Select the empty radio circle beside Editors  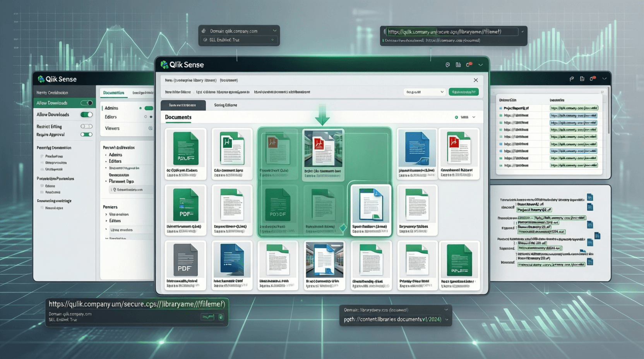pos(146,117)
